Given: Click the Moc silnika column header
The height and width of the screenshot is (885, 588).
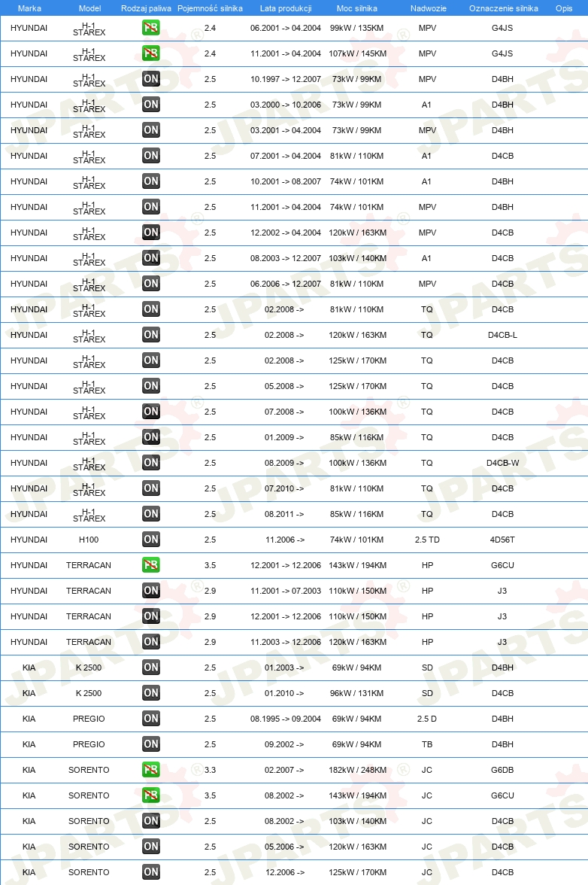Looking at the screenshot, I should [357, 8].
